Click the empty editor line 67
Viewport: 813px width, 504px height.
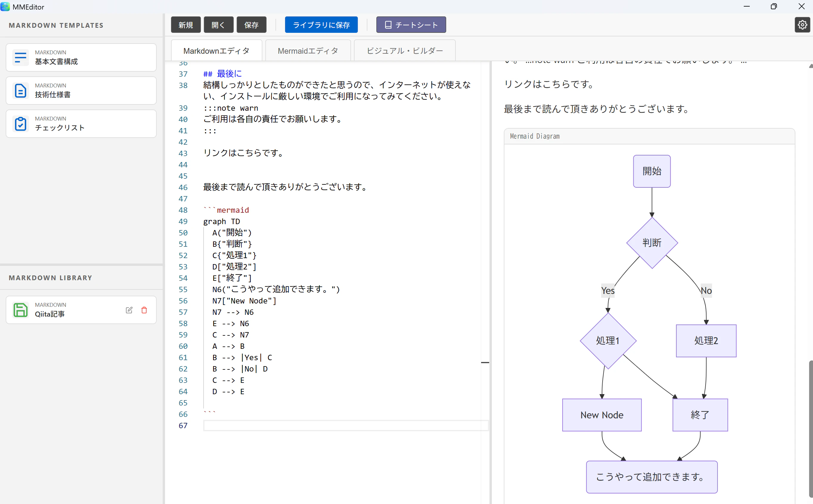tap(346, 425)
